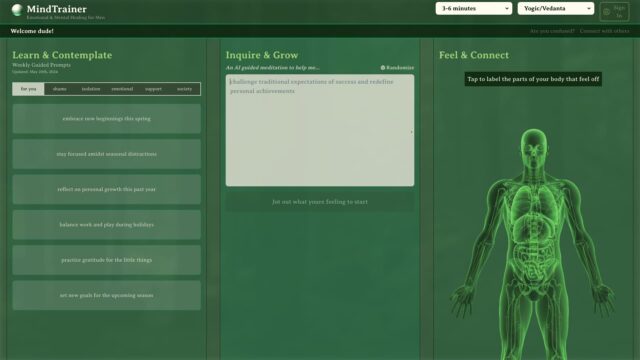Choose 'practice gratitude for the little things' prompt
This screenshot has height=360, width=640.
(x=107, y=260)
